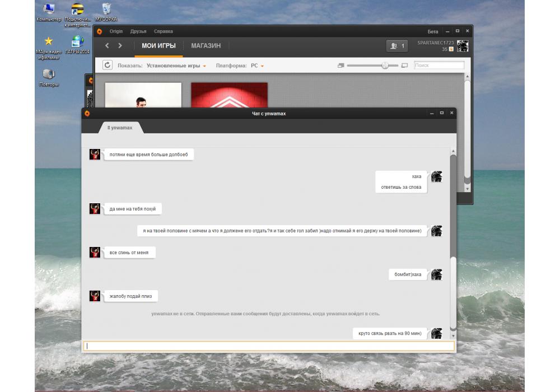Image resolution: width=560 pixels, height=392 pixels.
Task: Click the profile avatar in the Origin header
Action: pyautogui.click(x=463, y=46)
